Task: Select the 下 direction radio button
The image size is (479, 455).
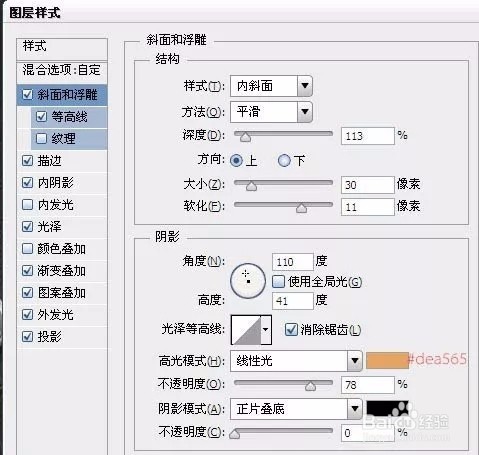Action: coord(284,161)
